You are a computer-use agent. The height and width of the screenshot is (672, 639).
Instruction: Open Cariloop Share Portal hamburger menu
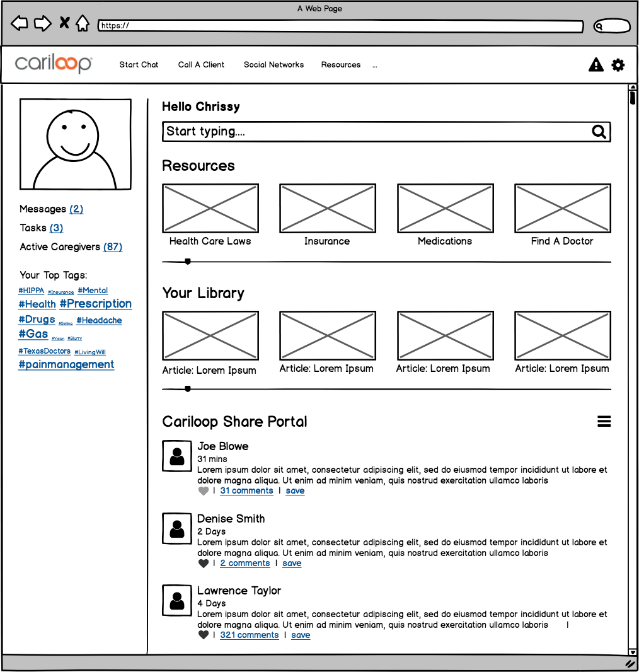point(604,422)
